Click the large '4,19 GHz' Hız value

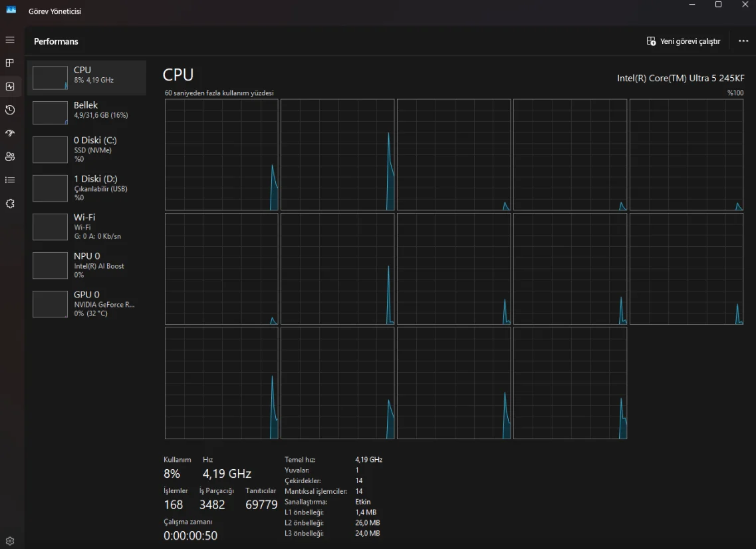coord(227,474)
